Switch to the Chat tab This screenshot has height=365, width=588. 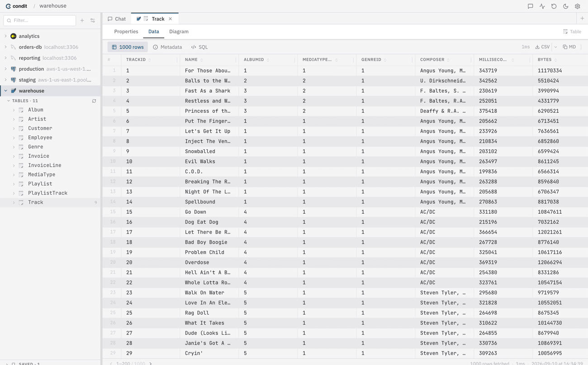pos(117,19)
